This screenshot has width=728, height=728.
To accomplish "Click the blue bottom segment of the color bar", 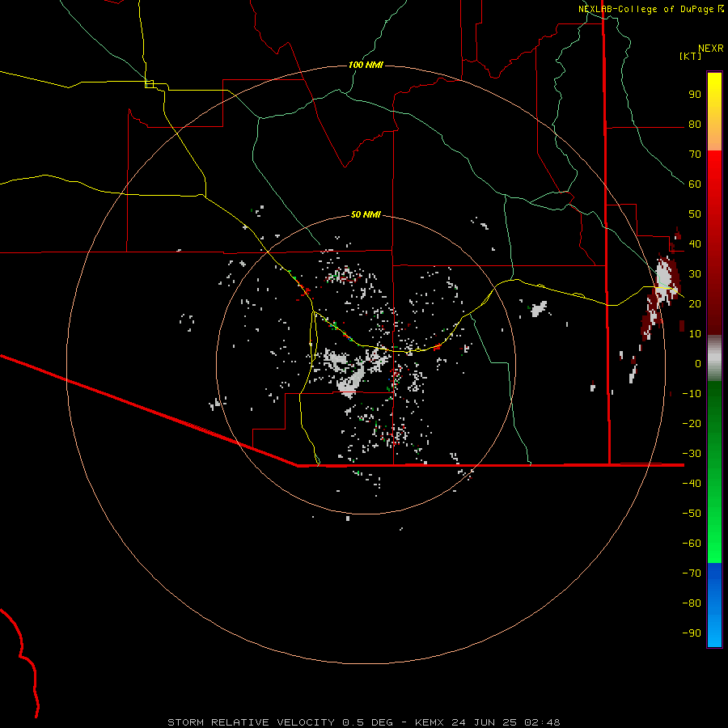I will point(714,605).
